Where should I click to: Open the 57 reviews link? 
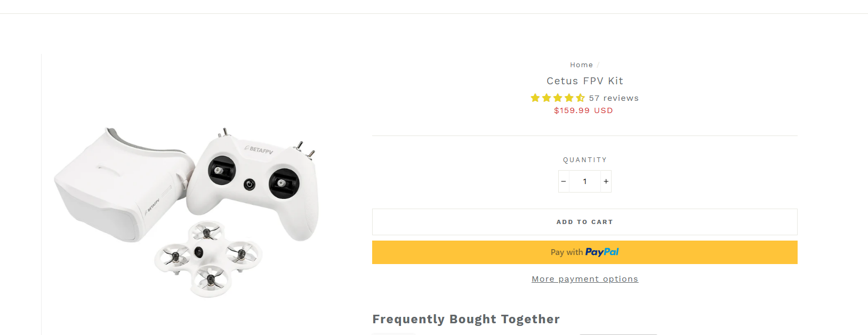pyautogui.click(x=614, y=98)
